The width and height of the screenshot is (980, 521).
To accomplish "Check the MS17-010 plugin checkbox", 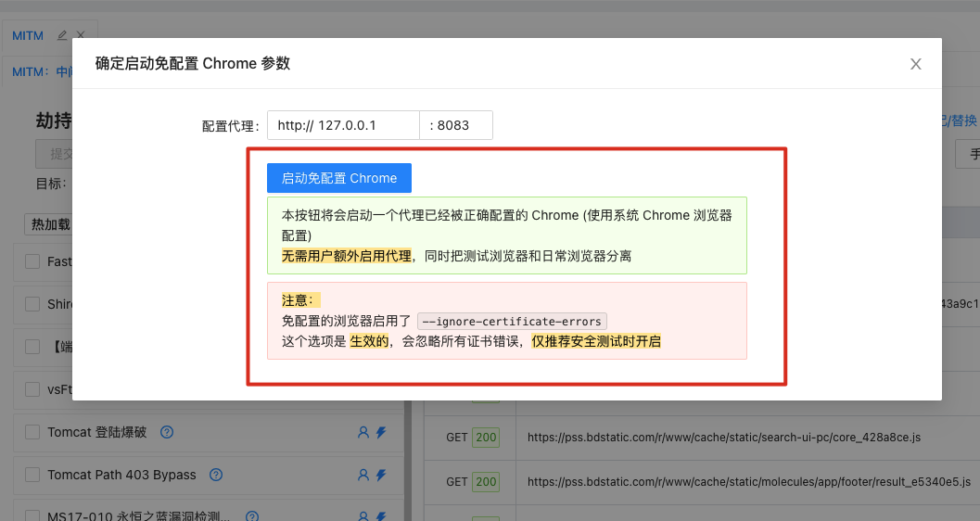I will [x=32, y=516].
